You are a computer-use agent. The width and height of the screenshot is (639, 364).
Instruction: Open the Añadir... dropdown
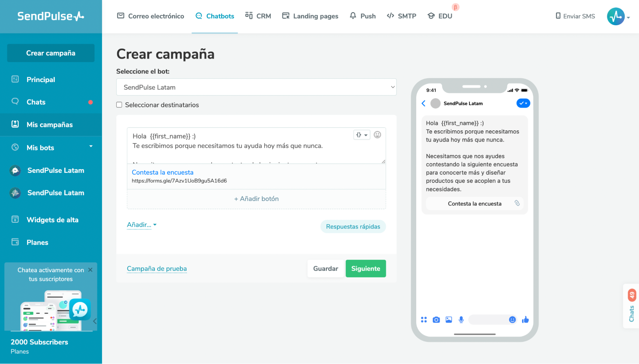[x=142, y=225]
